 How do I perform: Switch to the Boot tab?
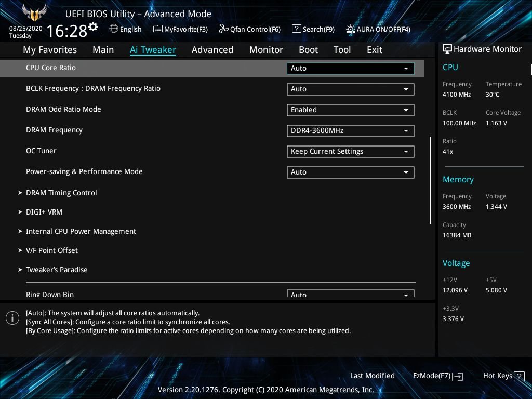click(x=309, y=50)
